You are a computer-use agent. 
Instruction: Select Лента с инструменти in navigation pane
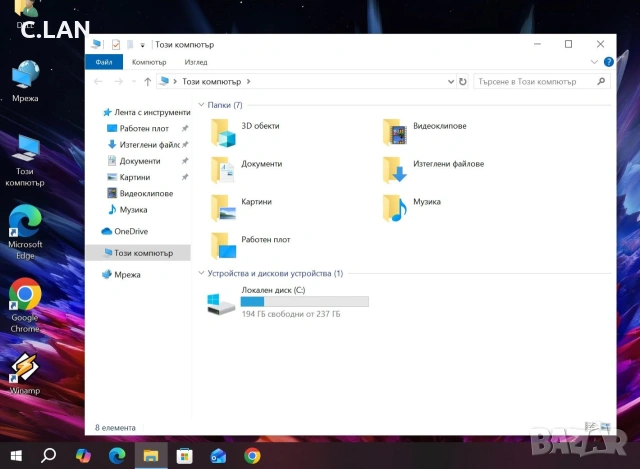(x=147, y=112)
